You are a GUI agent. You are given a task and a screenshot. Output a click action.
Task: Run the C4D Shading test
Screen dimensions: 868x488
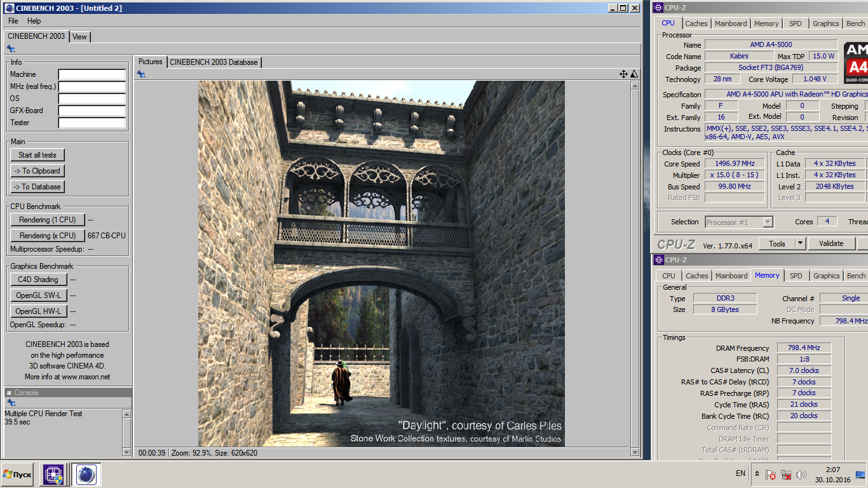coord(38,280)
